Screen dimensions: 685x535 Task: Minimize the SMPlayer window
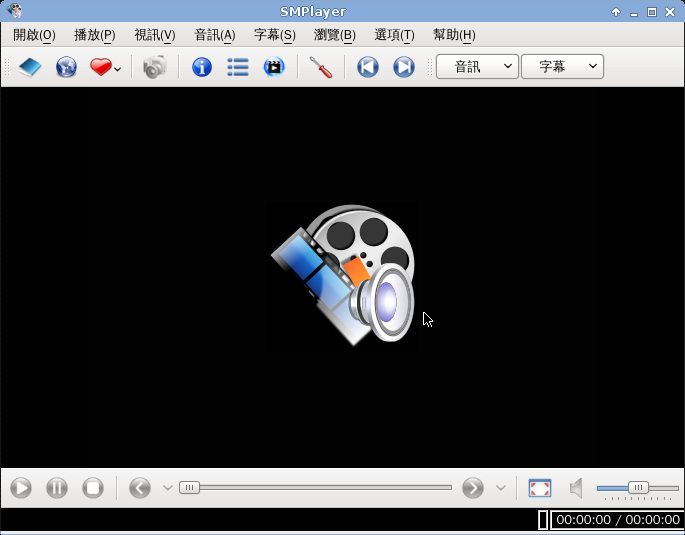click(634, 13)
